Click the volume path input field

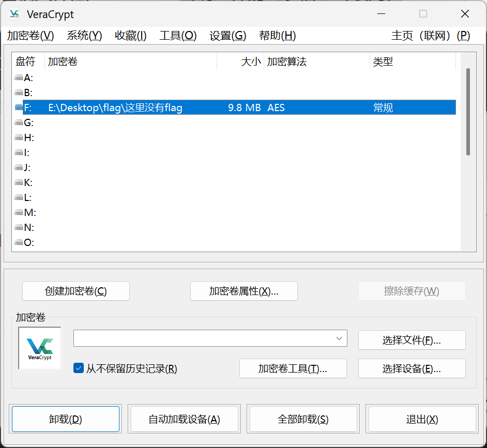coord(203,338)
